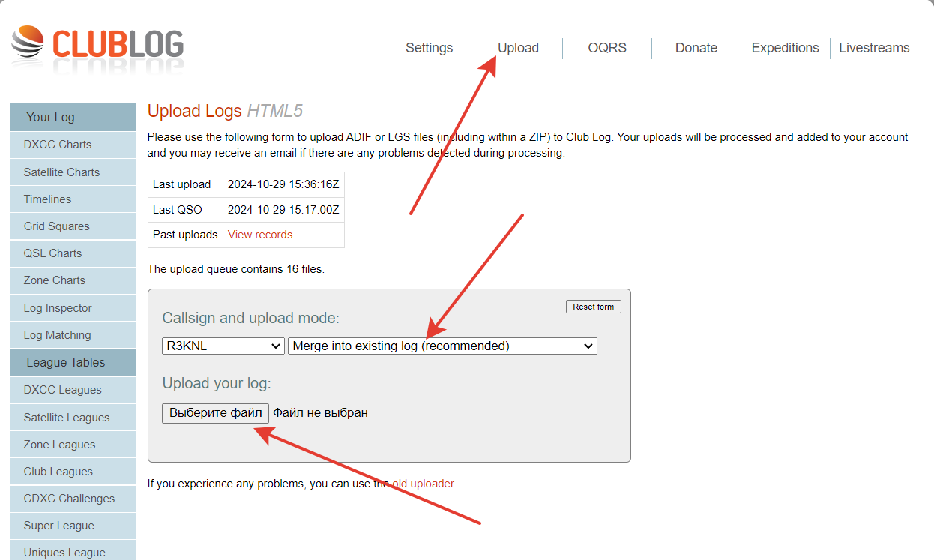
Task: Open Club Leagues in sidebar
Action: pos(73,472)
